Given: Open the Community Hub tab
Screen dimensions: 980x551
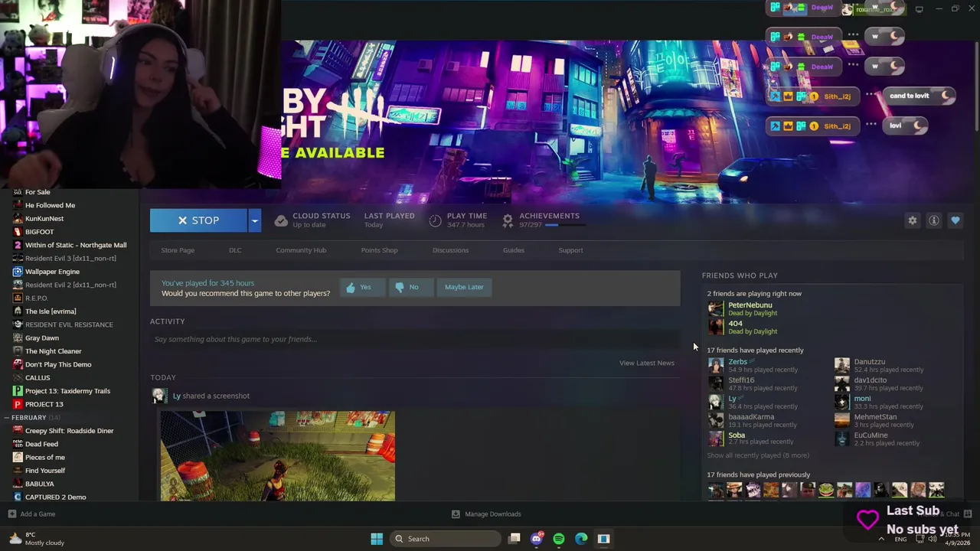Looking at the screenshot, I should click(x=301, y=250).
